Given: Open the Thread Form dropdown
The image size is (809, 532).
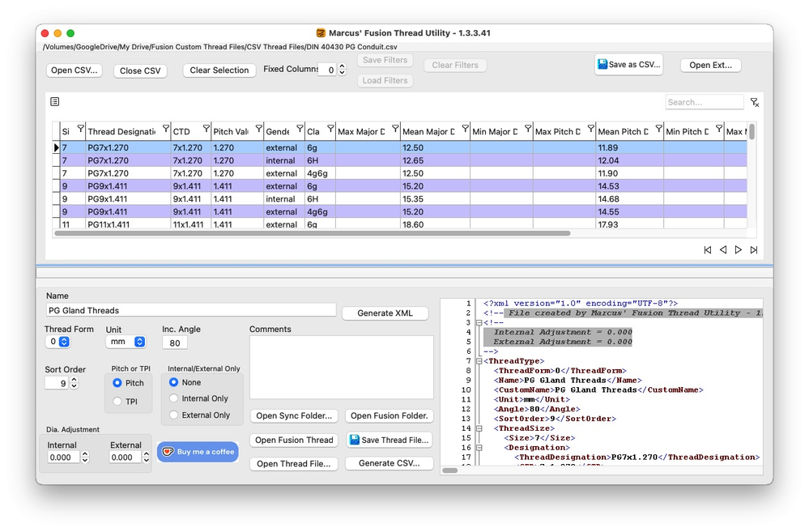Looking at the screenshot, I should click(x=57, y=342).
